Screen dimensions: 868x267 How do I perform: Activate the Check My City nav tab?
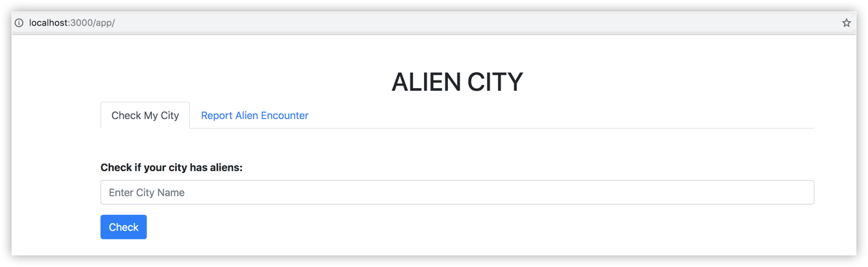(145, 116)
